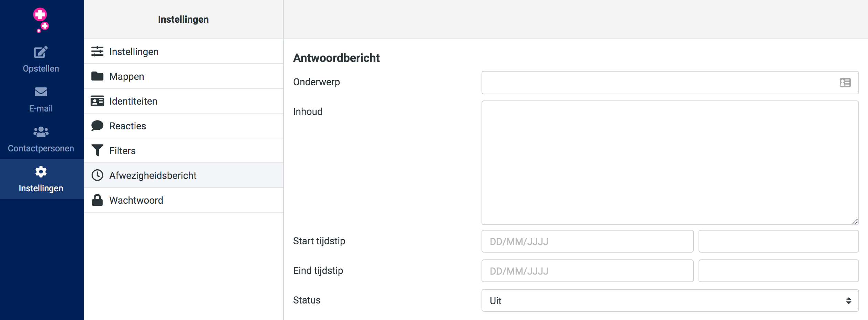Go to E-mail in the sidebar
This screenshot has height=320, width=868.
[x=42, y=99]
